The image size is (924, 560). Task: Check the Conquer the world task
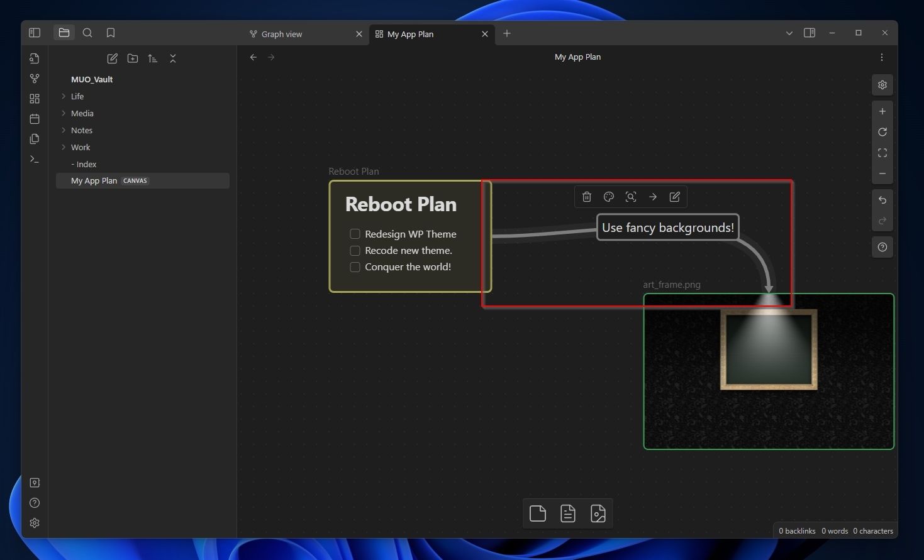(355, 266)
